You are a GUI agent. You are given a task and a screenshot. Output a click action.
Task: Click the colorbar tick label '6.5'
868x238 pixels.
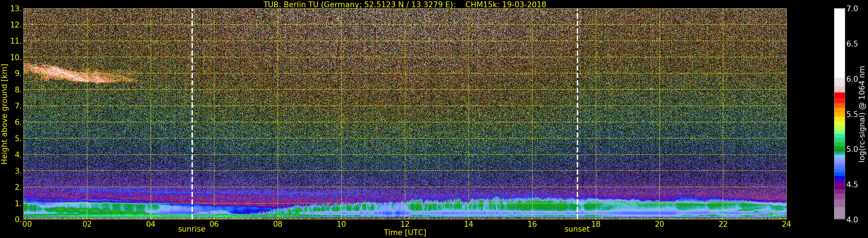coord(852,44)
